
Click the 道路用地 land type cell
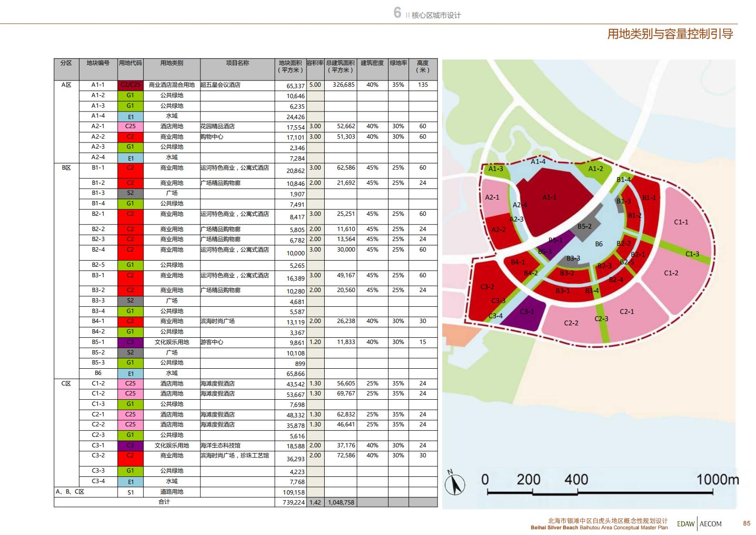pos(172,492)
